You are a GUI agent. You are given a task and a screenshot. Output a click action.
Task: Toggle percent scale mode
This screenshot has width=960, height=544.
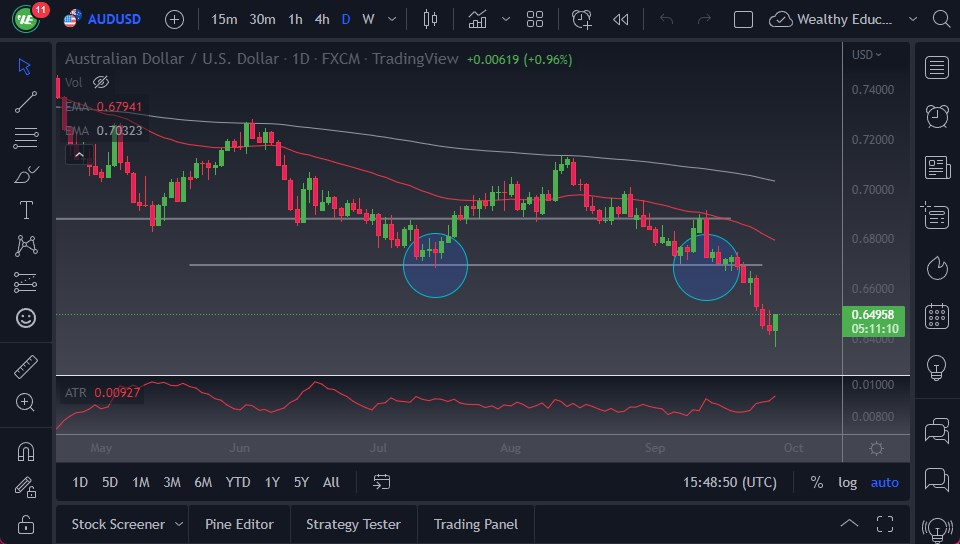816,482
